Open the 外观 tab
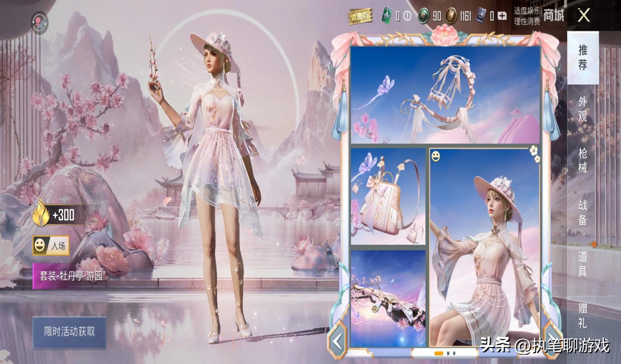This screenshot has width=621, height=364. (x=583, y=109)
